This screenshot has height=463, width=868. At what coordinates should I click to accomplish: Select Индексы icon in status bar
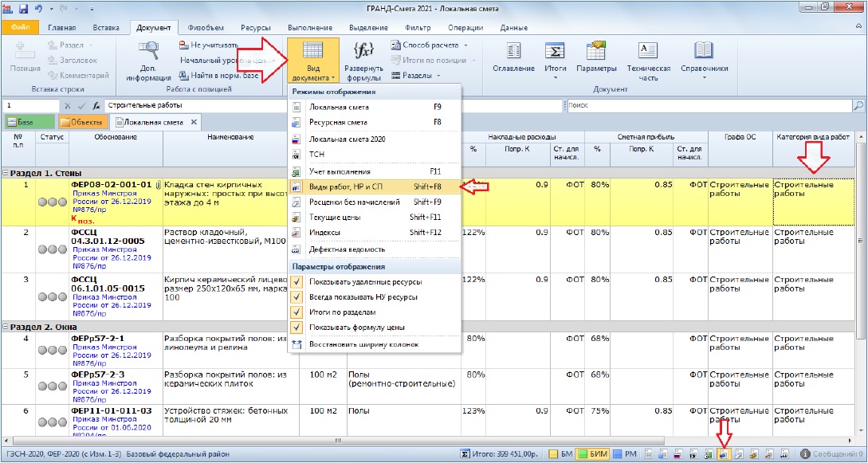tap(770, 454)
